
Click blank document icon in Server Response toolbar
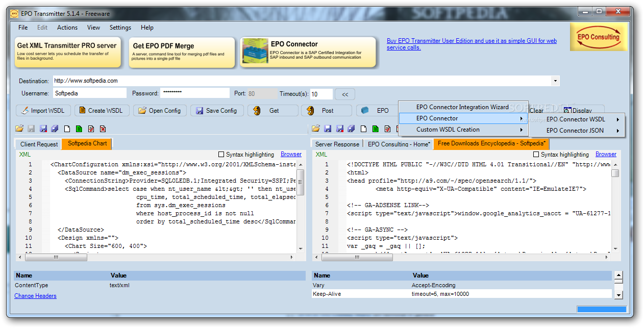(x=364, y=129)
